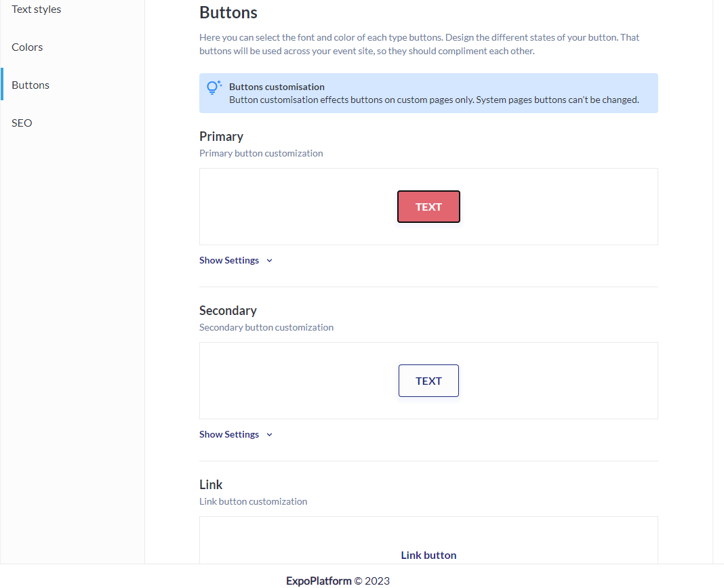Viewport: 724px width, 588px height.
Task: Click the chevron arrow beside Secondary's Show Settings
Action: coord(270,435)
